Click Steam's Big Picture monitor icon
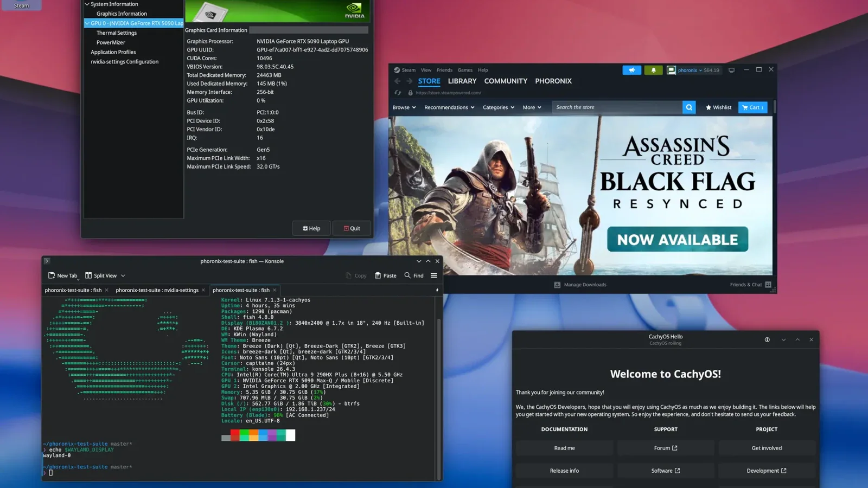This screenshot has height=488, width=868. (x=731, y=70)
